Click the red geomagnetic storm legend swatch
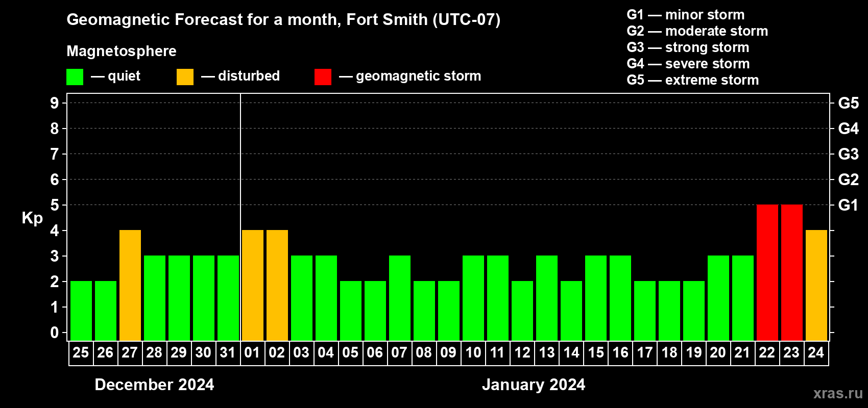This screenshot has height=408, width=868. click(x=323, y=77)
